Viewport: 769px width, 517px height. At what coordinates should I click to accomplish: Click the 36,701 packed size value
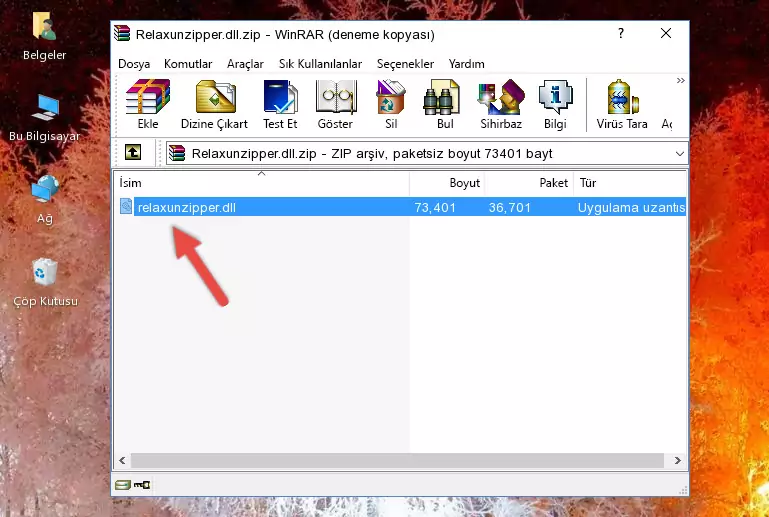pyautogui.click(x=510, y=207)
